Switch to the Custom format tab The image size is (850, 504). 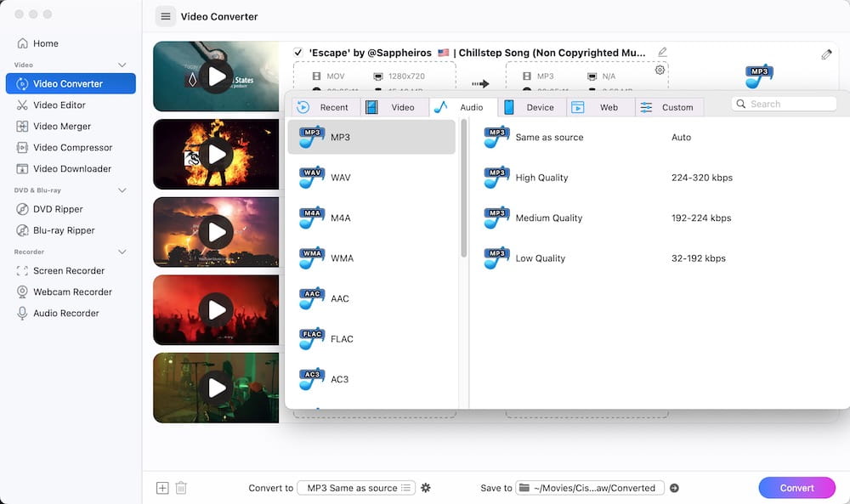coord(669,107)
